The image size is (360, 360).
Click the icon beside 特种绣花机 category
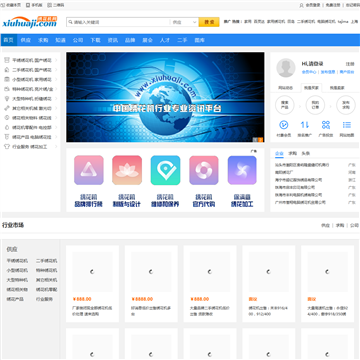click(x=7, y=89)
